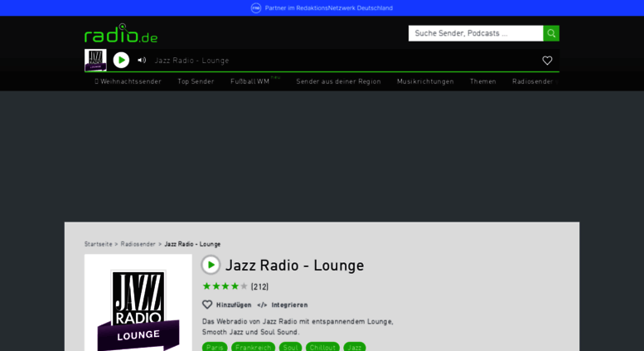644x351 pixels.
Task: Click the RND partner logo in the top banner
Action: tap(256, 7)
